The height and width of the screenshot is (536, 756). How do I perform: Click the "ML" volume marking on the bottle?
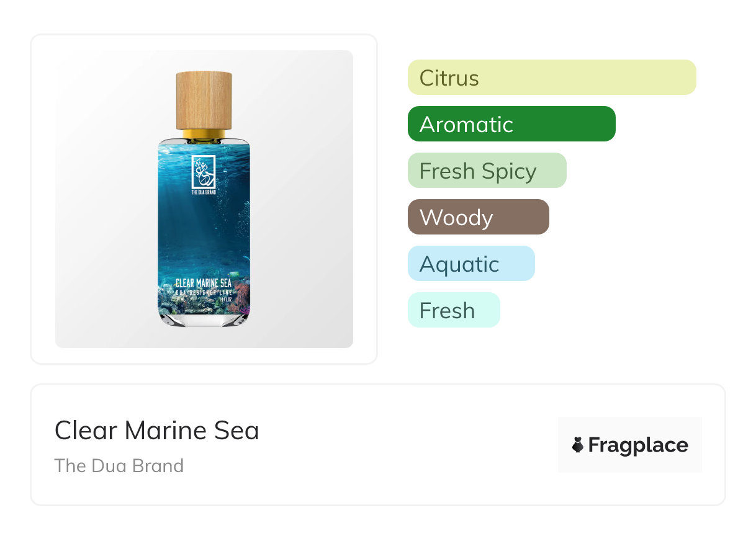click(180, 298)
